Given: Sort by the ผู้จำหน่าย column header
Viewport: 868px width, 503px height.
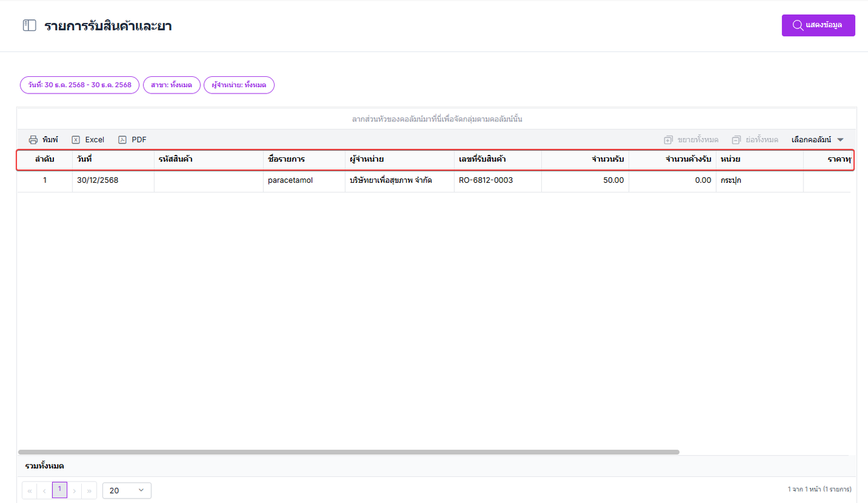Looking at the screenshot, I should point(399,160).
